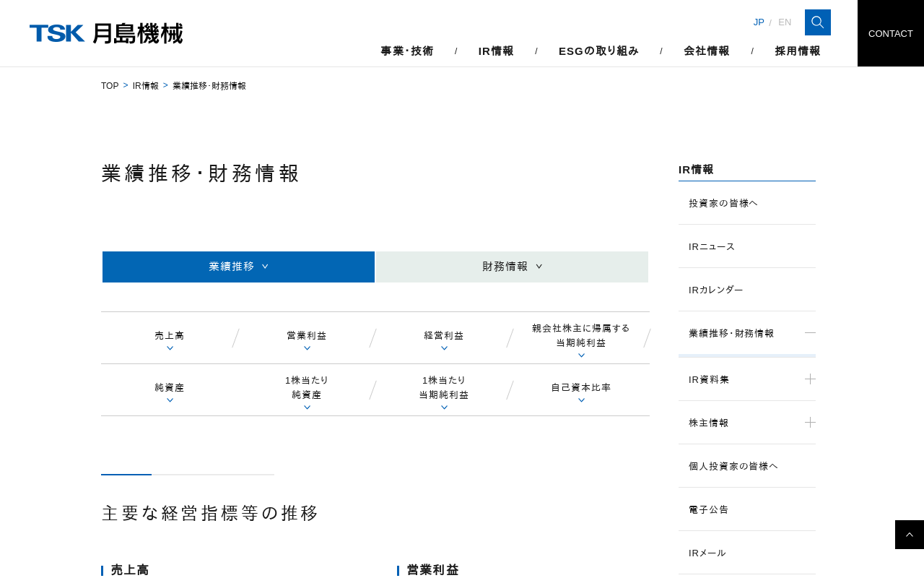The image size is (924, 578).
Task: Click the scroll-to-top arrow button
Action: point(909,535)
